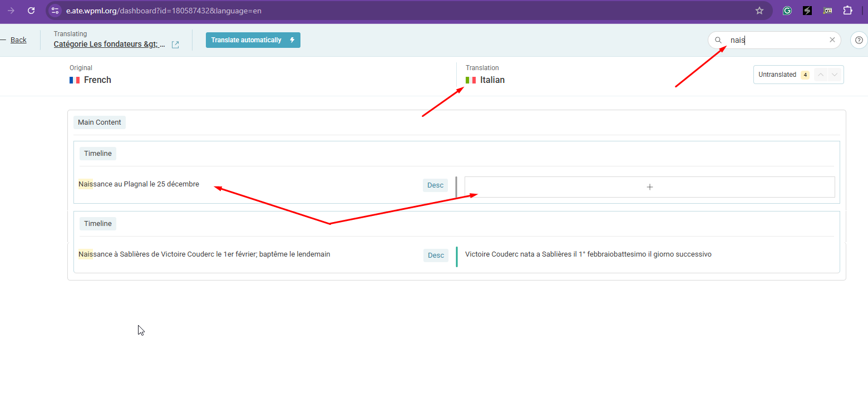Viewport: 868px width, 413px height.
Task: Bookmark this page with star icon
Action: coord(759,11)
